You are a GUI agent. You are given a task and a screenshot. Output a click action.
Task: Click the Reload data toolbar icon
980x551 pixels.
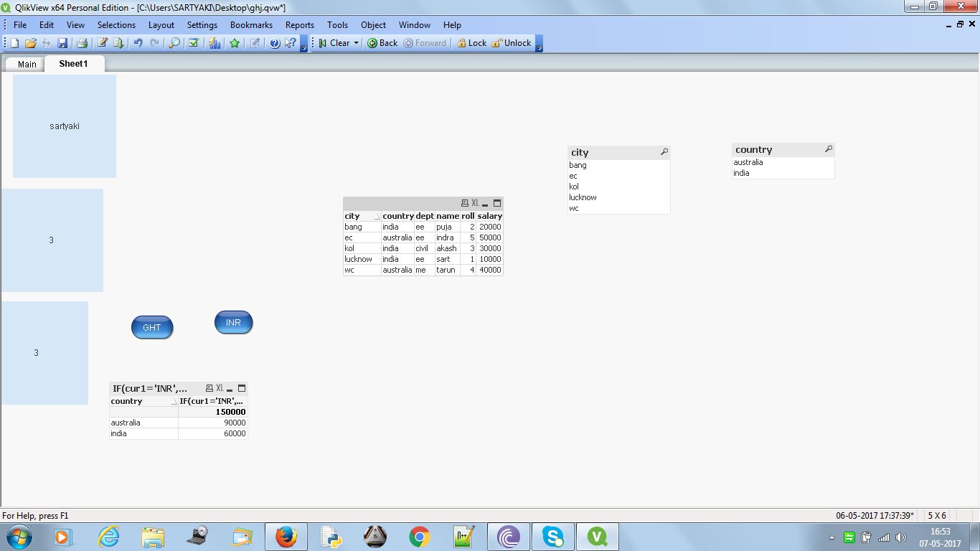pyautogui.click(x=118, y=43)
